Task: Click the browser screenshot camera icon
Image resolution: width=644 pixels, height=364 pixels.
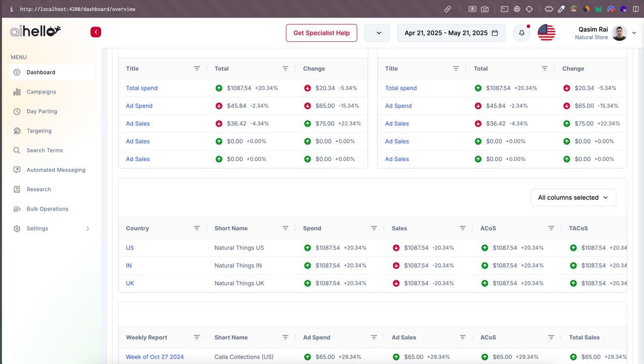Action: 485,9
